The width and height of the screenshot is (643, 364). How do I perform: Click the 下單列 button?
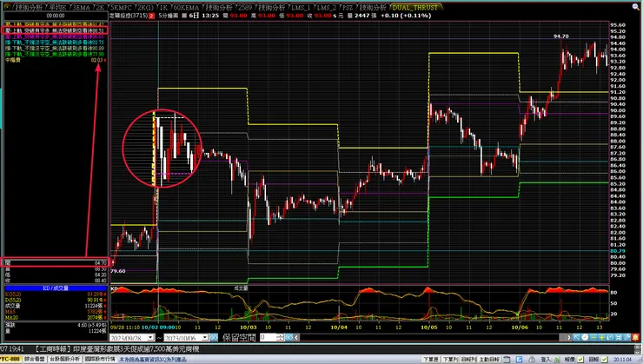[450, 360]
